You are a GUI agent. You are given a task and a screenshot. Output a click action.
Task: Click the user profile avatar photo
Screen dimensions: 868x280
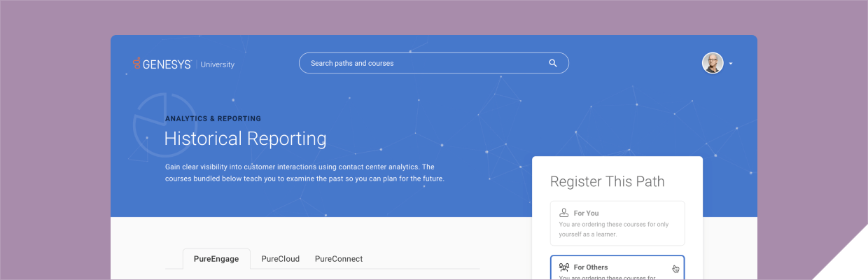713,63
